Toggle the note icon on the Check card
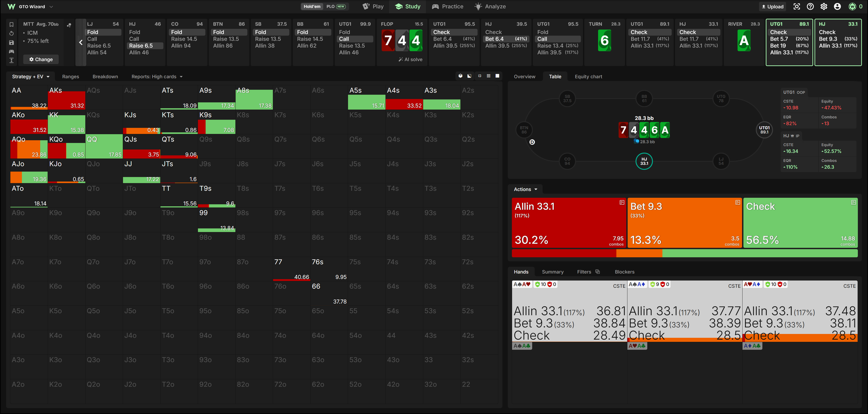Image resolution: width=868 pixels, height=414 pixels. point(854,202)
